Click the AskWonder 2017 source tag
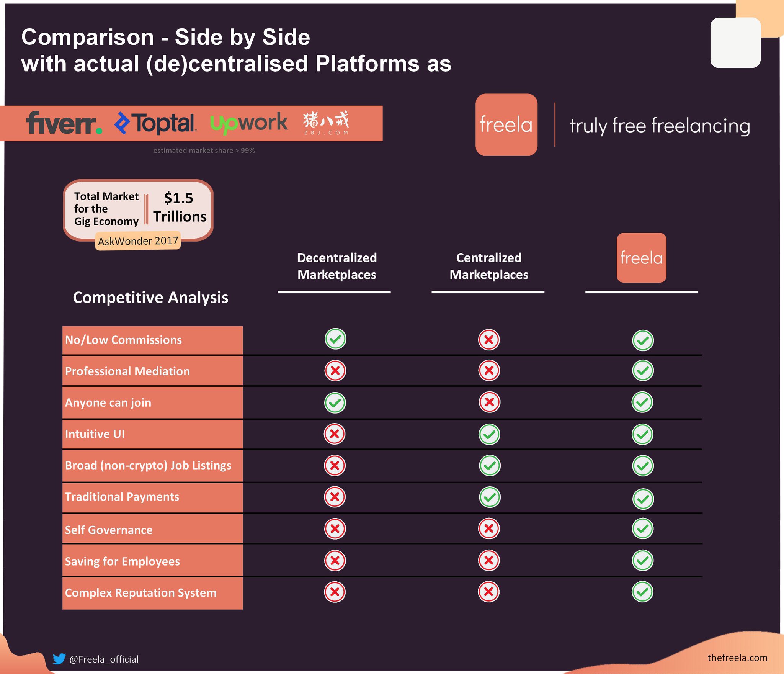This screenshot has height=674, width=784. [138, 241]
